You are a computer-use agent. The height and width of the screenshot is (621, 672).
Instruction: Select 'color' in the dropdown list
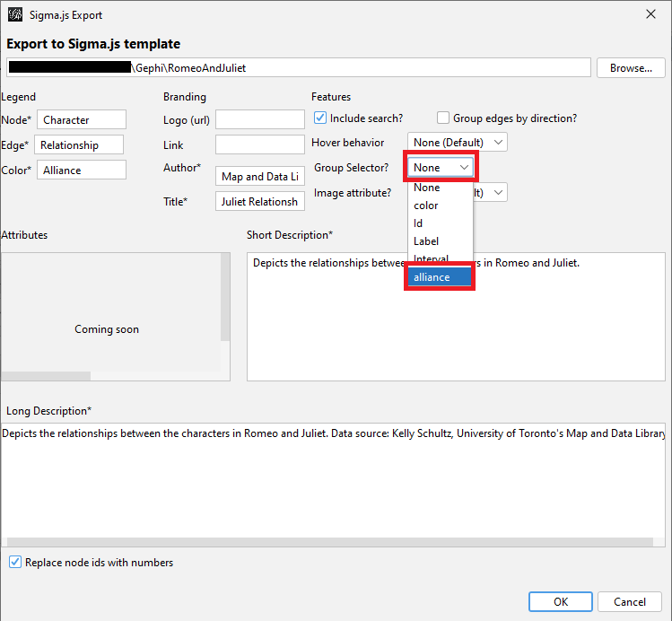pyautogui.click(x=441, y=206)
